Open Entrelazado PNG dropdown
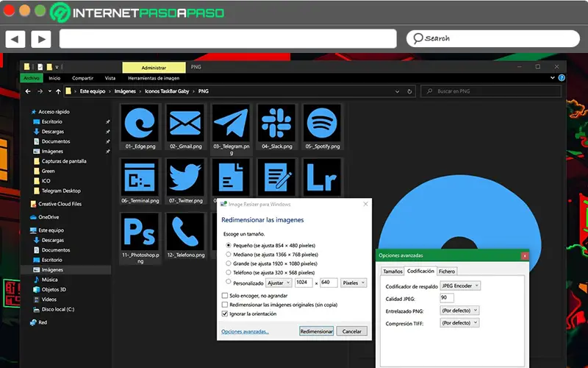 (459, 311)
